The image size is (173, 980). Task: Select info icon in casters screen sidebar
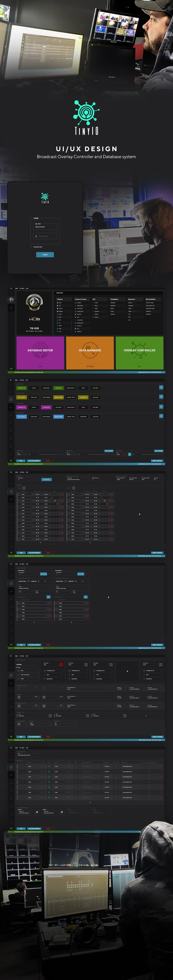pyautogui.click(x=11, y=675)
